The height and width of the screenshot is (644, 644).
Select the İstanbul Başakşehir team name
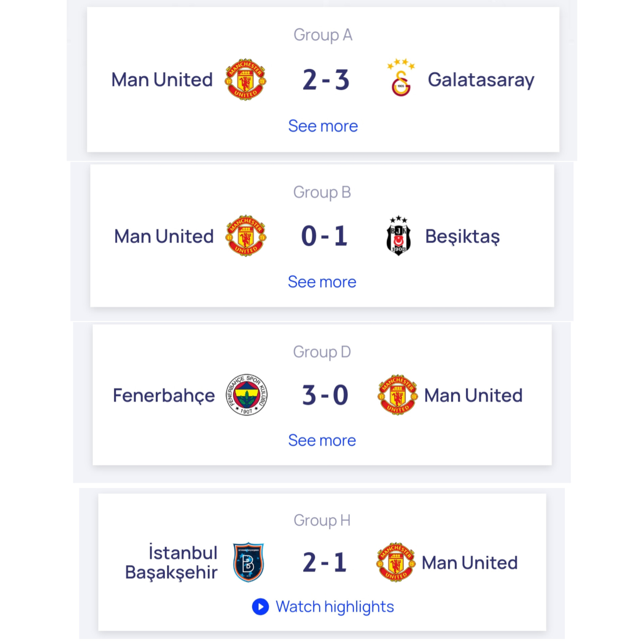tap(171, 562)
